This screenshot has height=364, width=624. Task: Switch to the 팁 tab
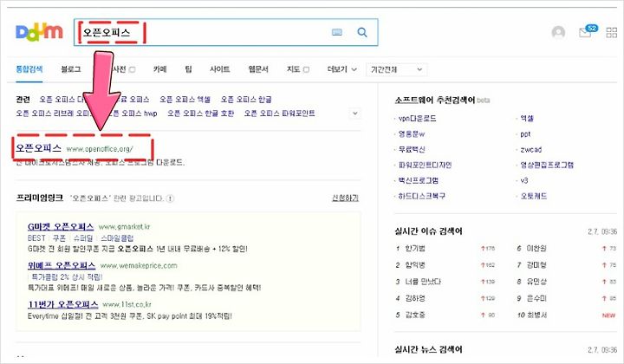[x=188, y=69]
